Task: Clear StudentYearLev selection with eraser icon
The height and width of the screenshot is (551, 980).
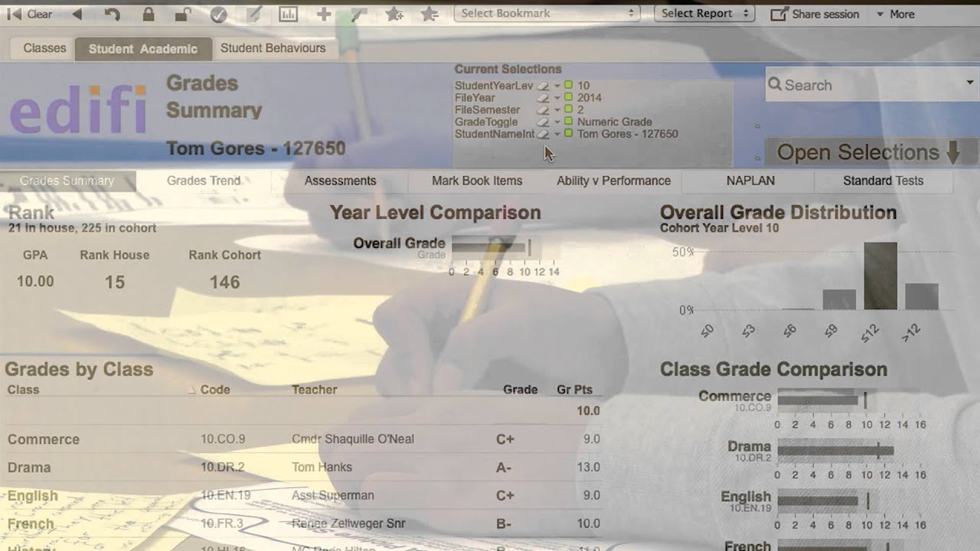Action: tap(543, 86)
